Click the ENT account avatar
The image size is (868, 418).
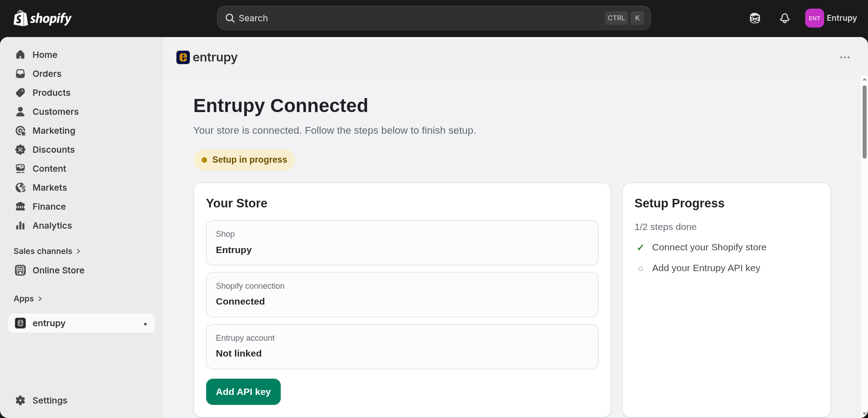(814, 18)
